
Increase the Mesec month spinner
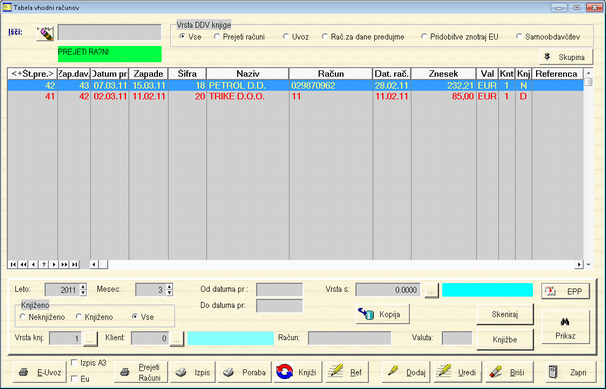169,287
